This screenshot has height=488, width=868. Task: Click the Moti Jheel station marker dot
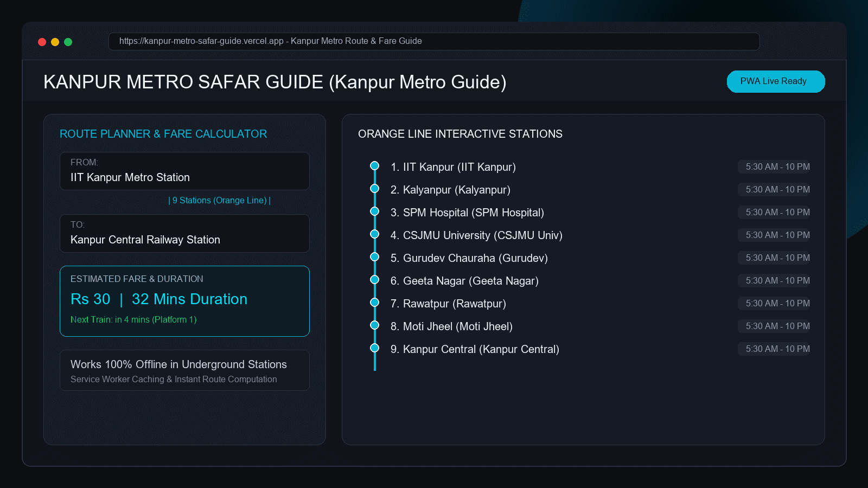click(x=374, y=325)
